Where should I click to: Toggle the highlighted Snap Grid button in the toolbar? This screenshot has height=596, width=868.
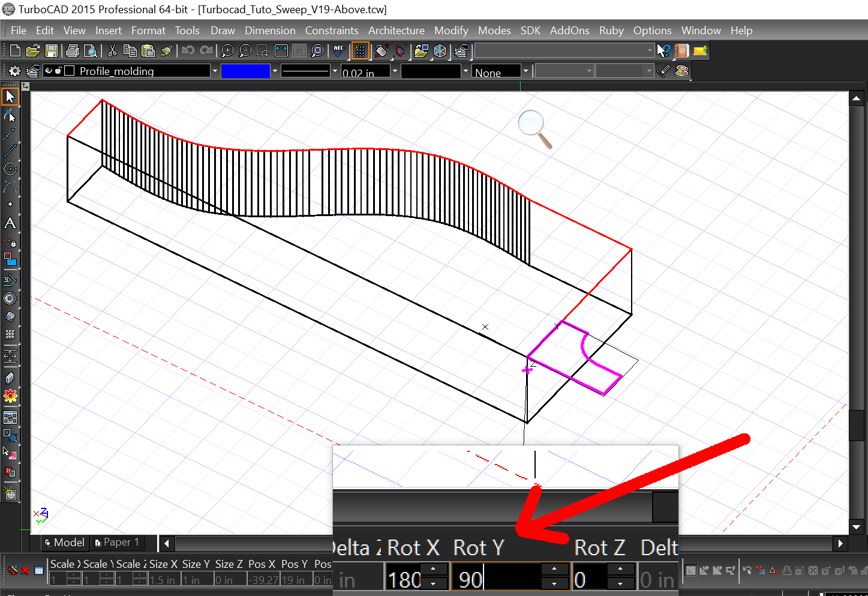pyautogui.click(x=361, y=50)
